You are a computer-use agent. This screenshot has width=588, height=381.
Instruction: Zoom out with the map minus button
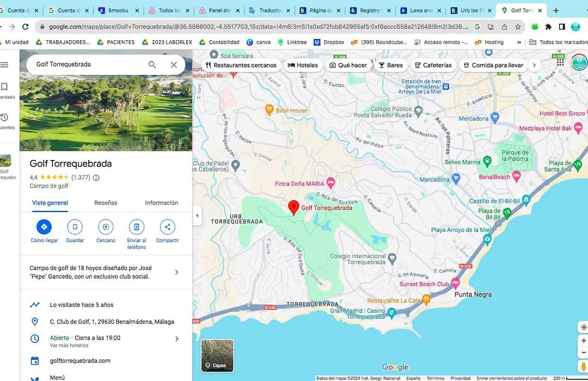(x=584, y=353)
